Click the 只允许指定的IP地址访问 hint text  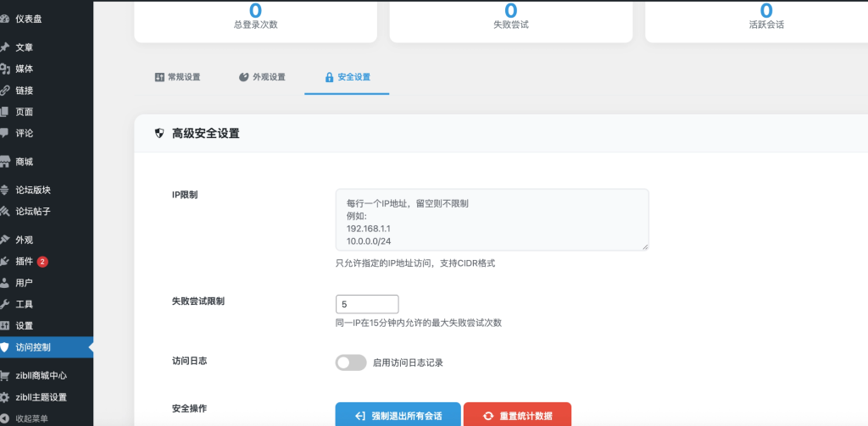[415, 263]
